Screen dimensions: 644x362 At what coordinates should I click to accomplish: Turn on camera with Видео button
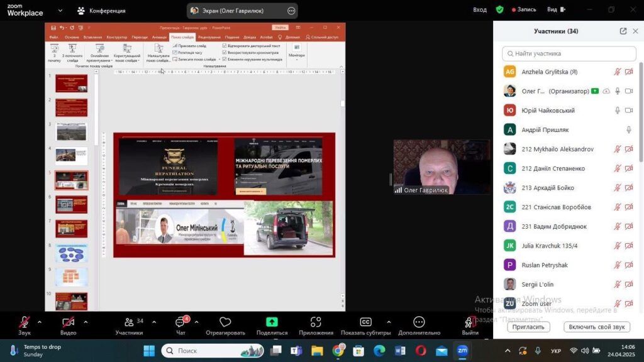[x=68, y=322]
